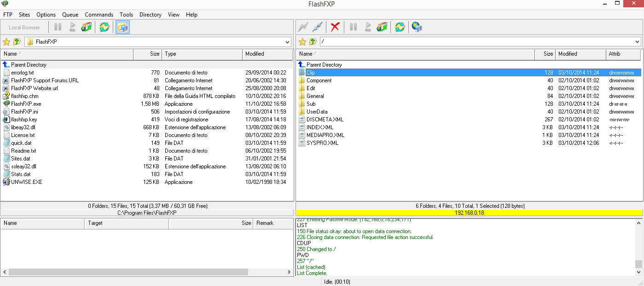Open the Queue menu

[x=70, y=15]
